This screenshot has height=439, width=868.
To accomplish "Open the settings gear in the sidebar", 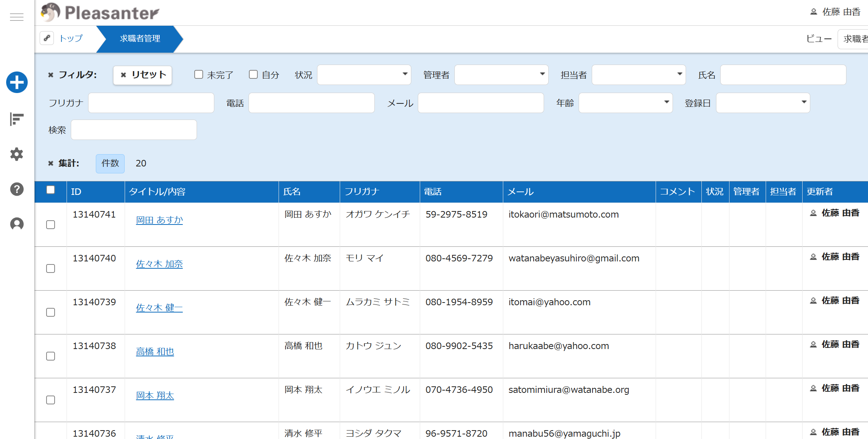I will [x=17, y=154].
